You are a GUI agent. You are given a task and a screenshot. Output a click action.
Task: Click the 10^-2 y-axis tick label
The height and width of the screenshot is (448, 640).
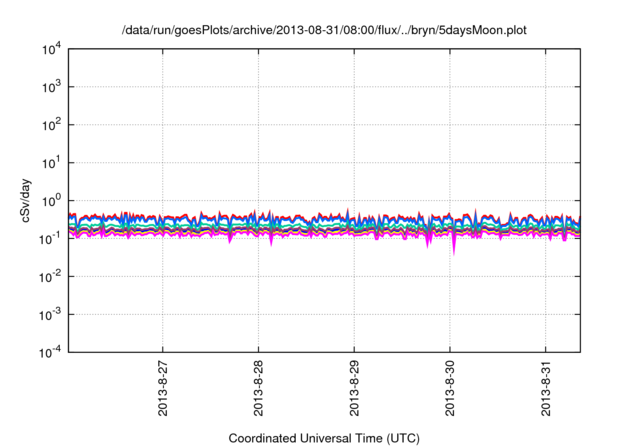(x=50, y=277)
